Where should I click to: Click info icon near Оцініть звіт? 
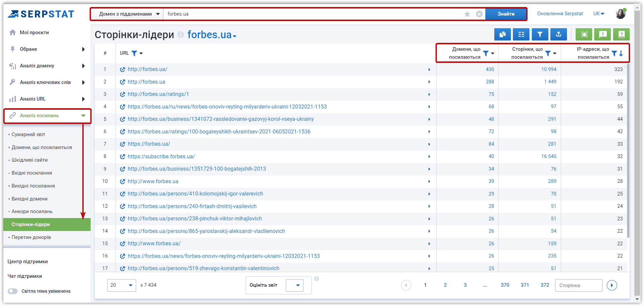(317, 279)
